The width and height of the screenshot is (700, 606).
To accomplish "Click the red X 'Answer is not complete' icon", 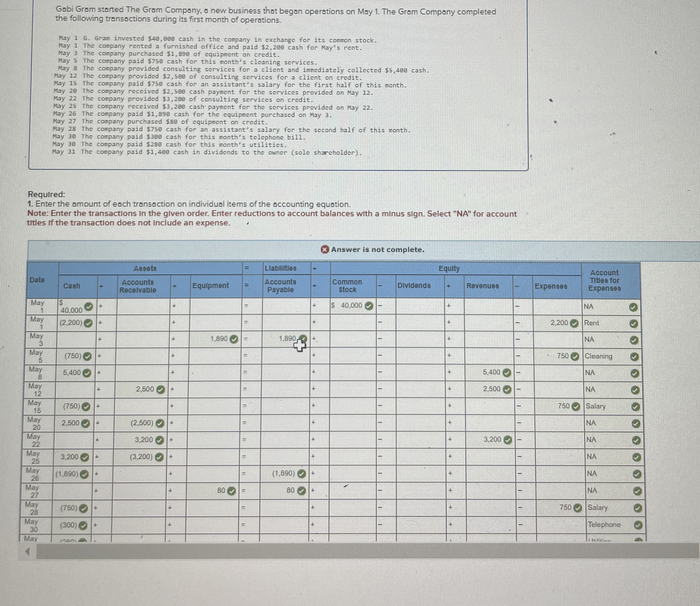I will point(325,250).
